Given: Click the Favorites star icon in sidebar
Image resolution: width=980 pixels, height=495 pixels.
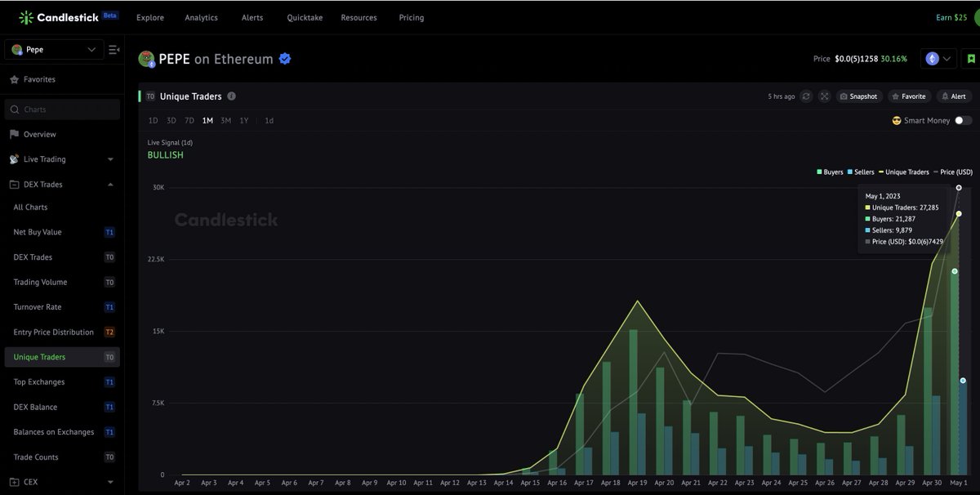Looking at the screenshot, I should tap(14, 79).
